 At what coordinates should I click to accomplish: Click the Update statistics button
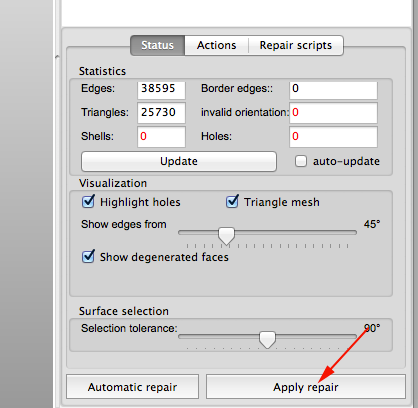pos(179,161)
